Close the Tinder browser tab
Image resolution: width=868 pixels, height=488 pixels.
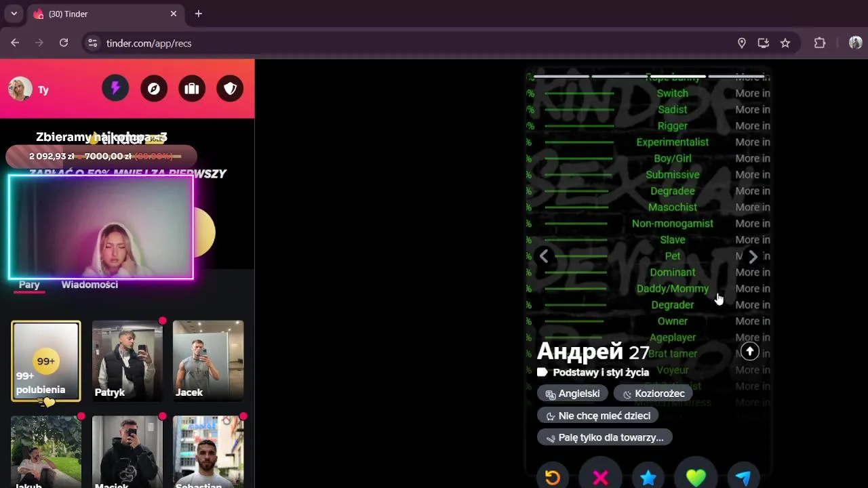click(174, 14)
